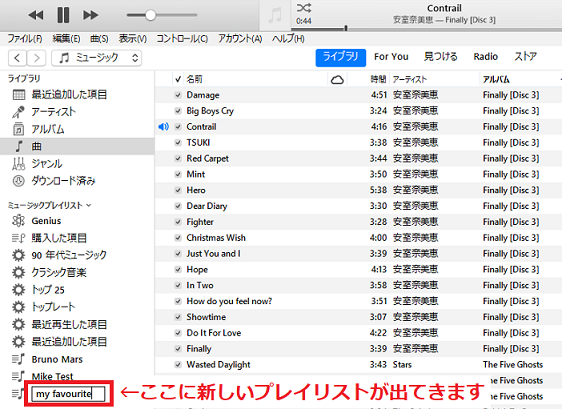Open the Mike Test playlist
Screen dimensions: 562x409
pos(52,376)
